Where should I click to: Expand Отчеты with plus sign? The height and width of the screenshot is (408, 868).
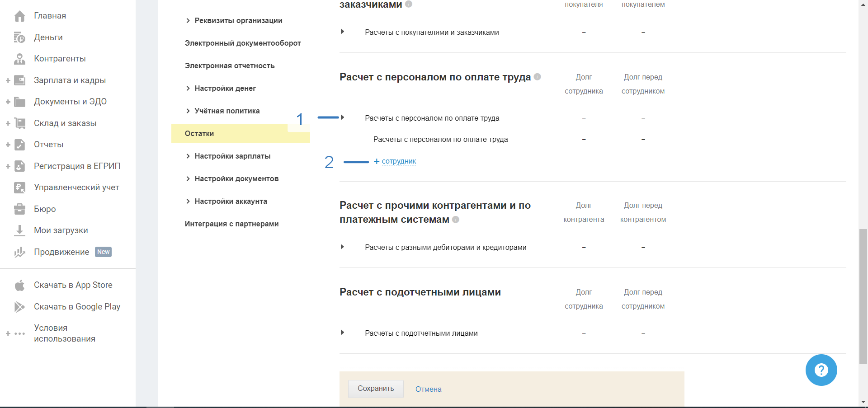[8, 145]
